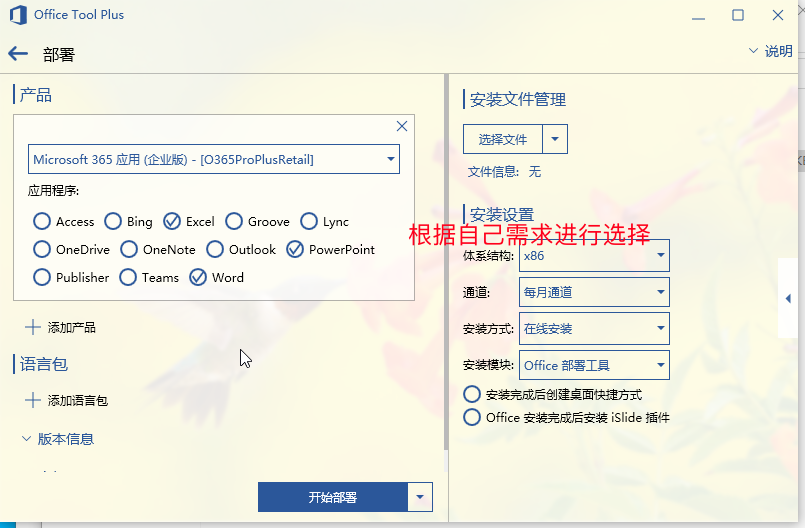This screenshot has width=805, height=528.
Task: Click the 产品 section heading
Action: (x=35, y=95)
